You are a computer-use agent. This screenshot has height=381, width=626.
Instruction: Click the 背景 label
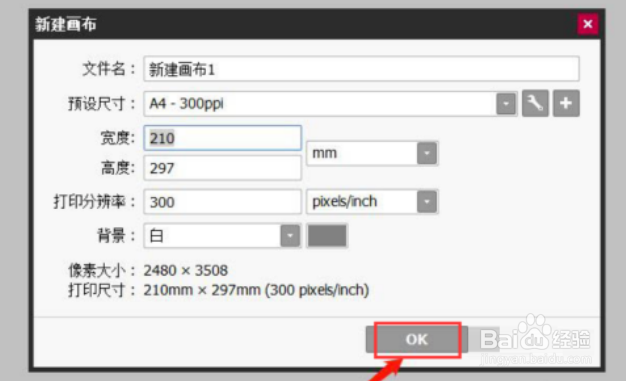click(116, 235)
